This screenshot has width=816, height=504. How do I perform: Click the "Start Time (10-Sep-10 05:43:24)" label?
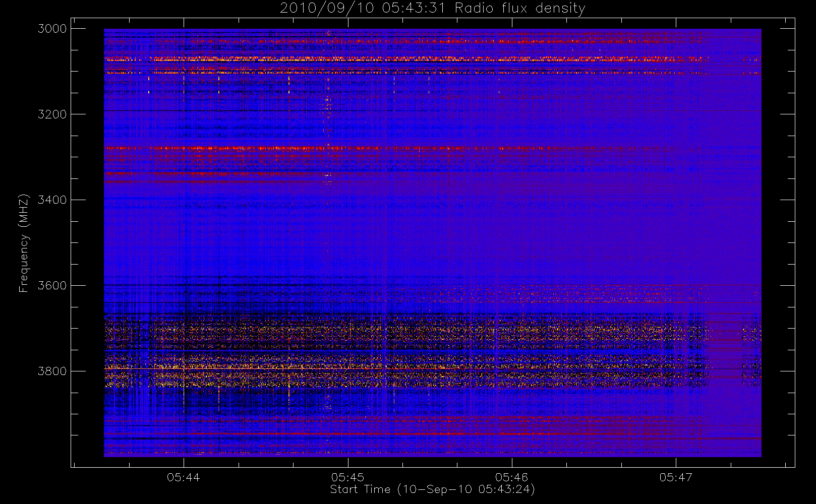click(x=432, y=489)
